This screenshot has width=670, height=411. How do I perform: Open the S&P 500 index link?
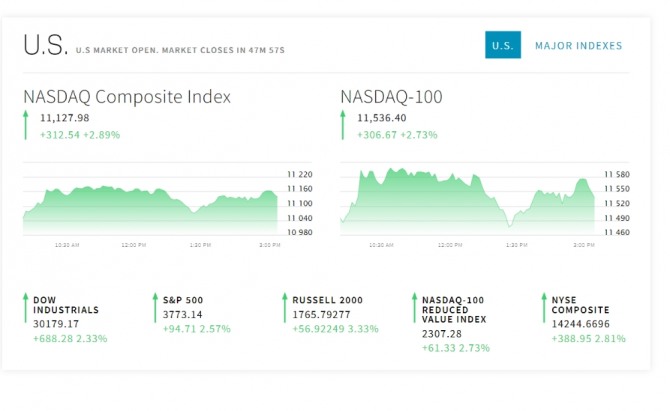(184, 299)
